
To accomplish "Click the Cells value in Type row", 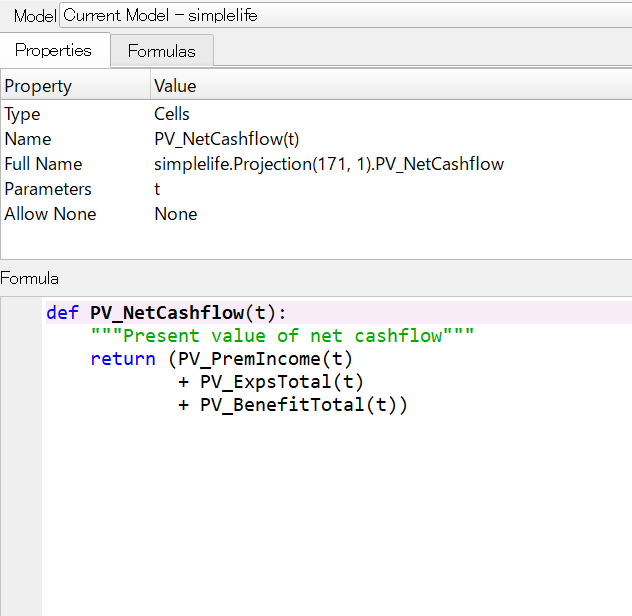I will pyautogui.click(x=172, y=114).
